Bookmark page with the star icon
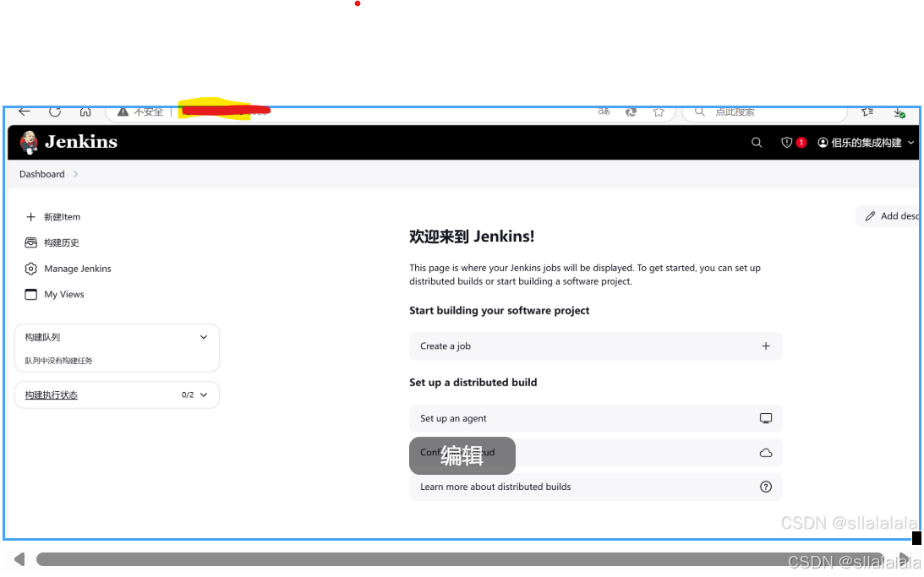This screenshot has width=924, height=577. tap(659, 112)
